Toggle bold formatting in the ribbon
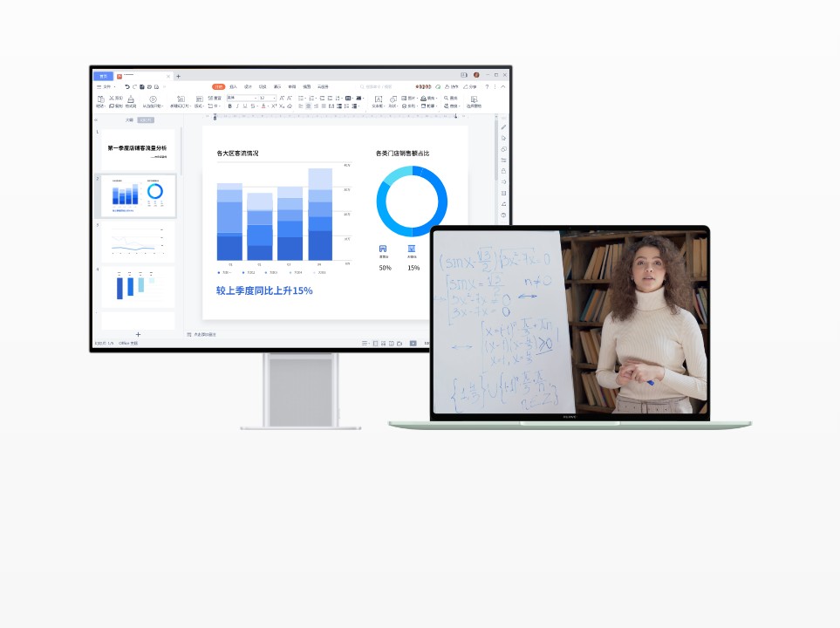Viewport: 840px width, 628px height. 230,106
